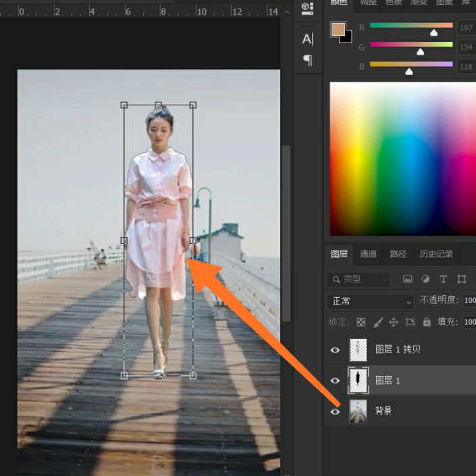Switch to the 图层 tab
The height and width of the screenshot is (476, 476).
pos(339,254)
